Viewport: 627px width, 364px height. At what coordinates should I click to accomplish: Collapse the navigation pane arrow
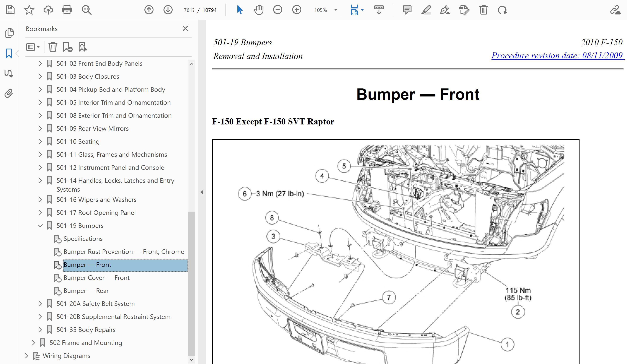[202, 192]
